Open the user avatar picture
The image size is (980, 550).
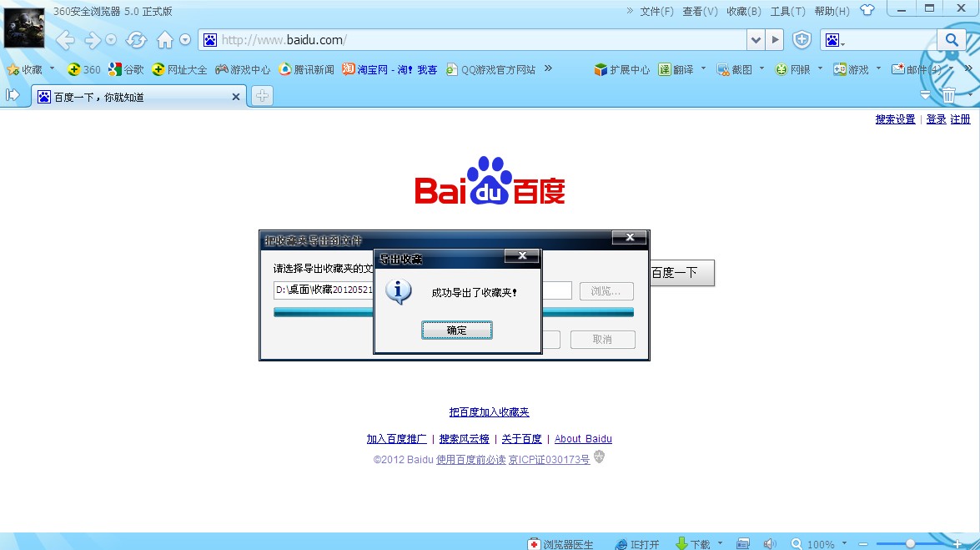(x=24, y=28)
